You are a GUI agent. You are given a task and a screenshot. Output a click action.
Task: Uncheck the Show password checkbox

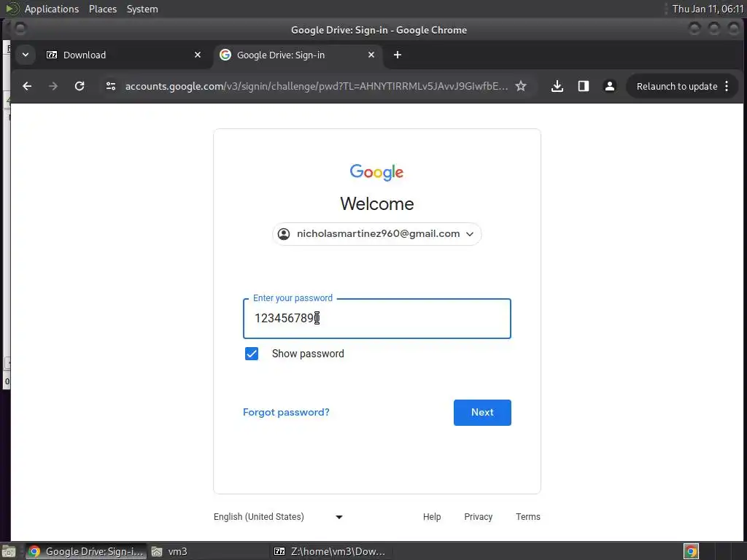(x=252, y=354)
